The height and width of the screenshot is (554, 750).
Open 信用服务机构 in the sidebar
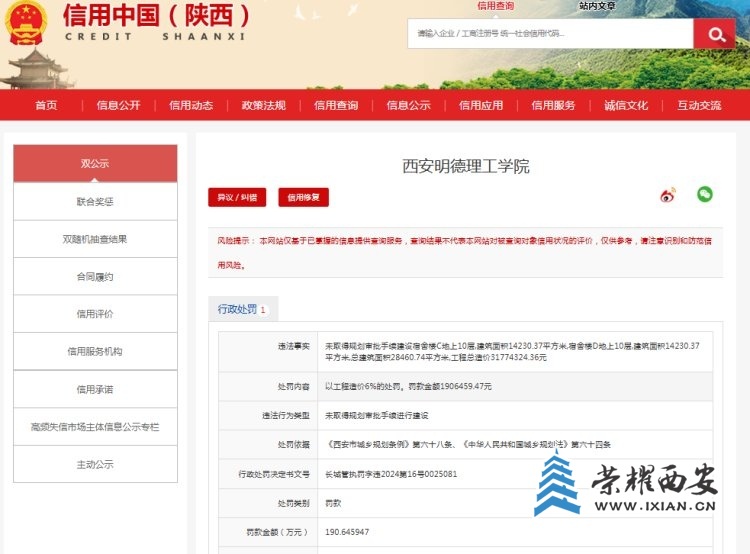coord(95,351)
